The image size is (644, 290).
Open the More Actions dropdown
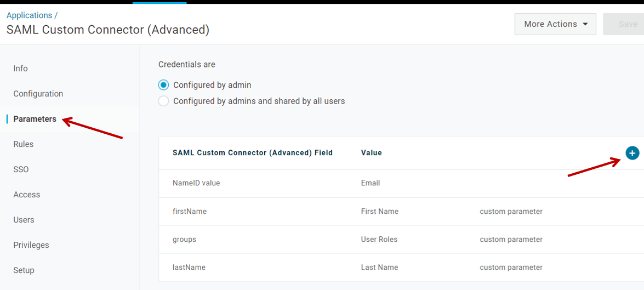(555, 24)
